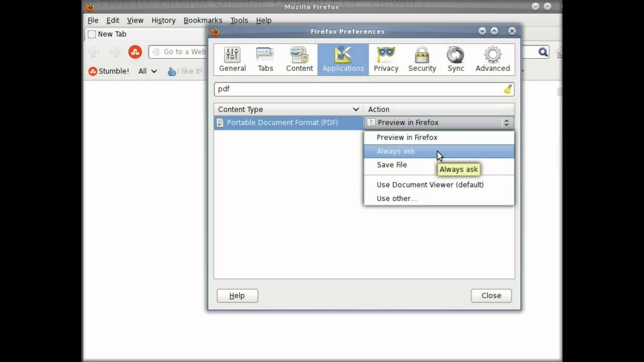The height and width of the screenshot is (362, 644).
Task: Choose Use other... option
Action: (x=439, y=199)
